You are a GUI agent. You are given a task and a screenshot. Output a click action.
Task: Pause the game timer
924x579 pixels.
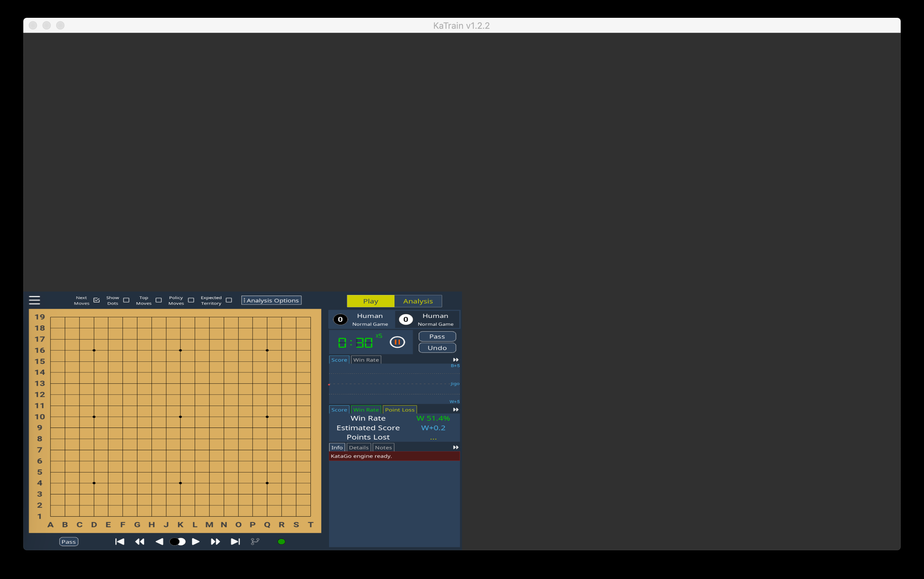[x=397, y=342]
